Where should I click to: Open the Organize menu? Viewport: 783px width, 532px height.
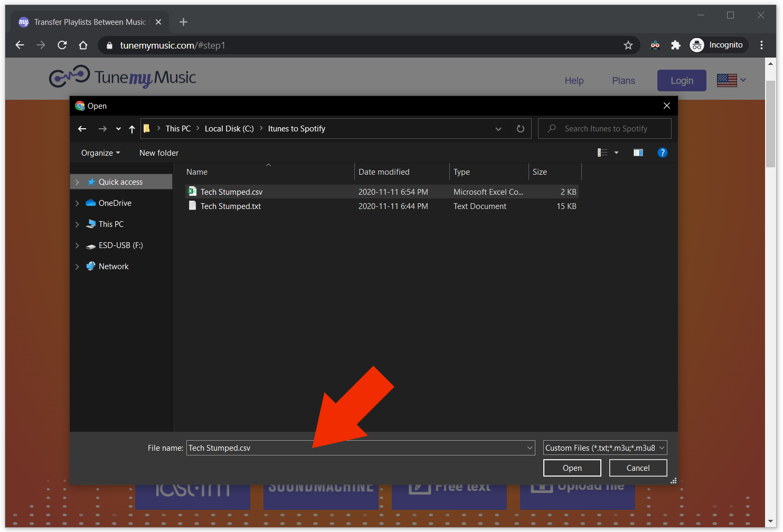pos(100,153)
